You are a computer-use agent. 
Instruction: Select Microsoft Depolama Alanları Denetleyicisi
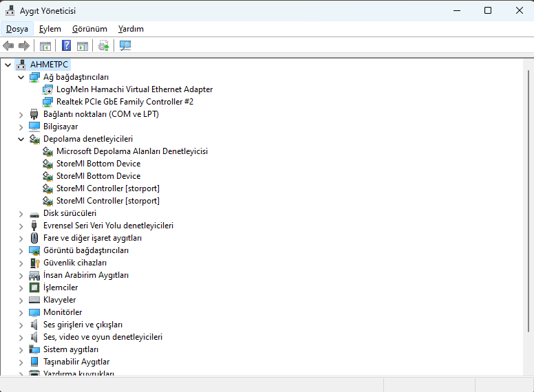coord(132,151)
